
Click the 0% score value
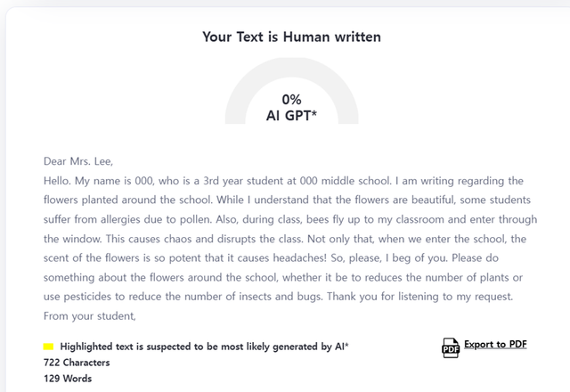tap(291, 100)
